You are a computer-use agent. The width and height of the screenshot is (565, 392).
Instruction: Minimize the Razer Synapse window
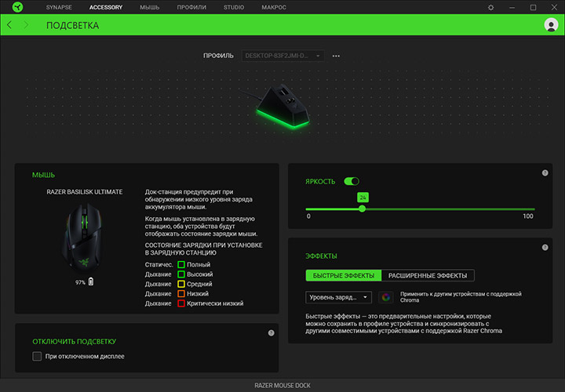tap(512, 7)
